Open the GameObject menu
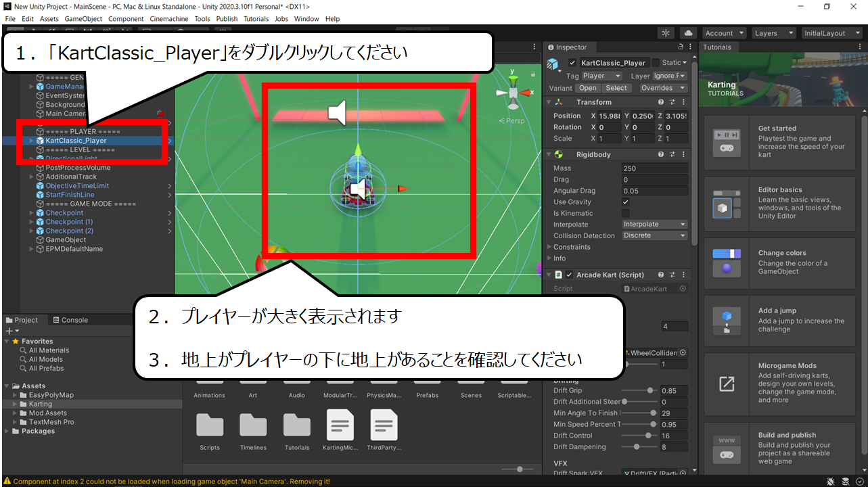868x487 pixels. 83,19
